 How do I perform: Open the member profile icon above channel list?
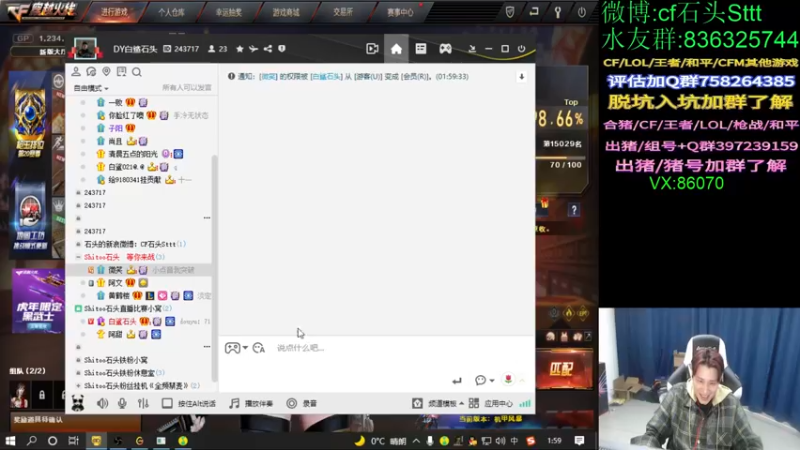(76, 71)
